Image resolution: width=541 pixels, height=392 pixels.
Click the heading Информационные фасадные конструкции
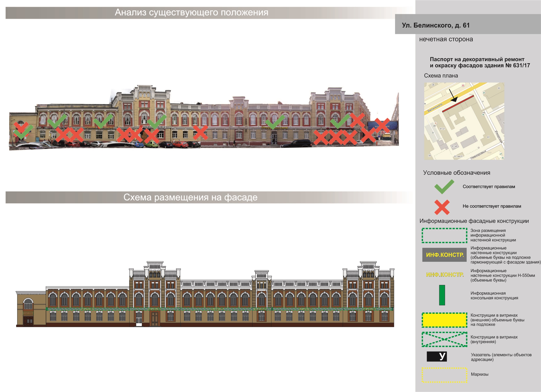coord(474,221)
